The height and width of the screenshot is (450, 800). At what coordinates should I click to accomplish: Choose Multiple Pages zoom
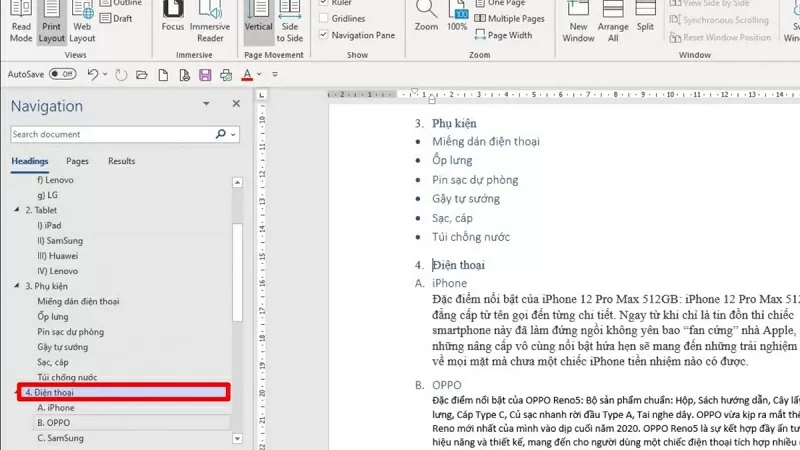point(509,18)
